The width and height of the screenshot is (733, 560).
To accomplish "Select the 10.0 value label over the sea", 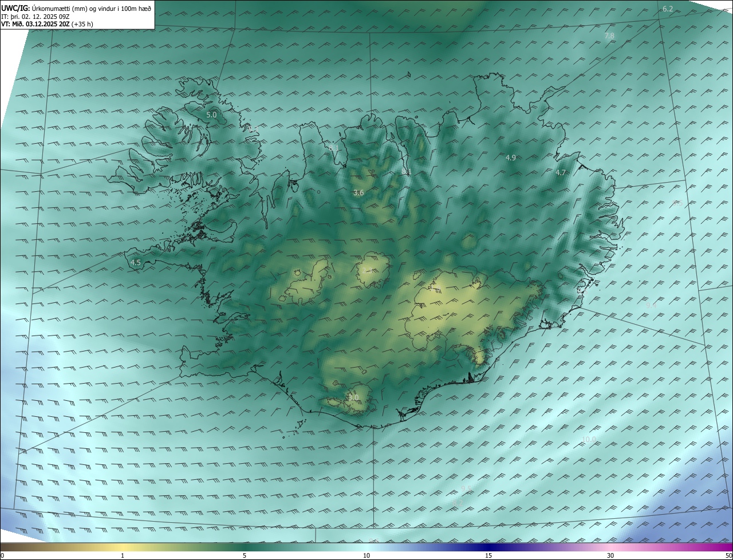I will coord(589,440).
